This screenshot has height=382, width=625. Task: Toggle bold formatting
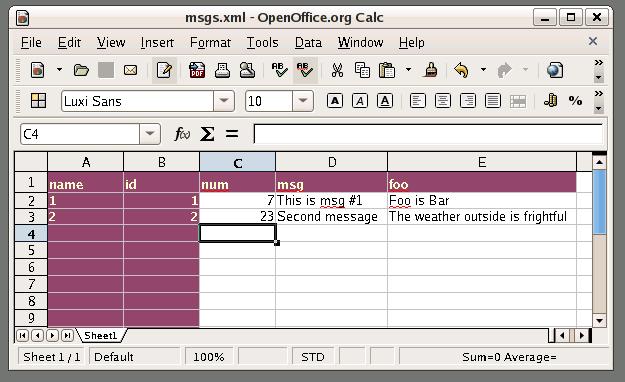tap(335, 101)
